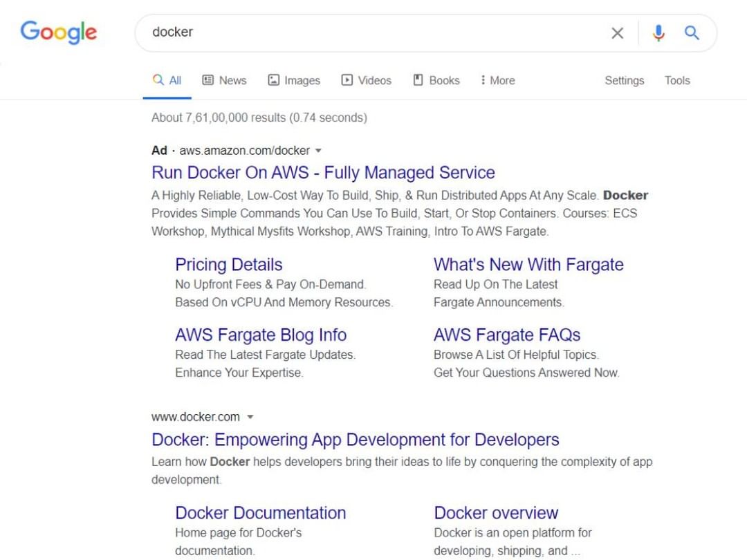The height and width of the screenshot is (560, 747).
Task: Open Run Docker On AWS ad link
Action: (x=323, y=172)
